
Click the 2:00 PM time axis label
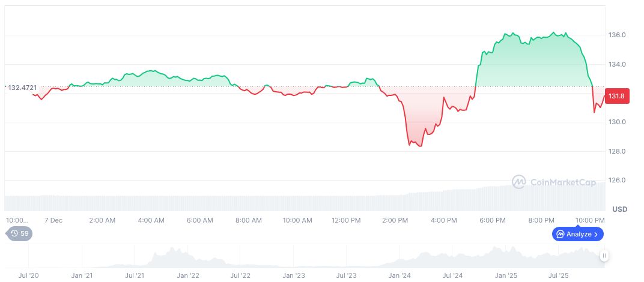click(x=395, y=220)
